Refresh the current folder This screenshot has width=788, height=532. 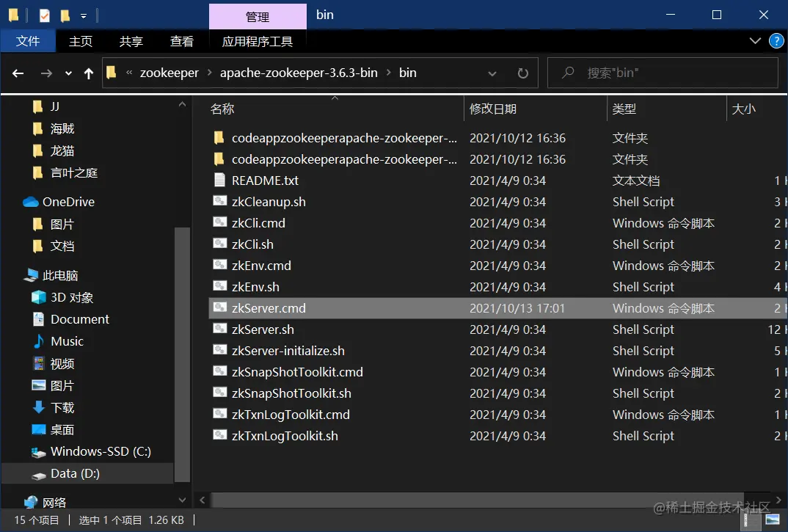522,73
